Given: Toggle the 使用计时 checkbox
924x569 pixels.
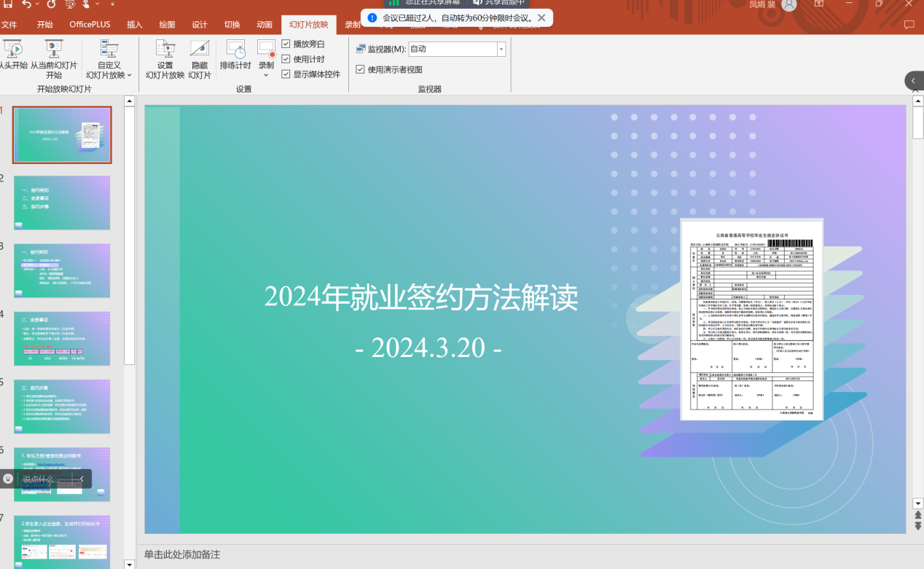Looking at the screenshot, I should (x=286, y=59).
